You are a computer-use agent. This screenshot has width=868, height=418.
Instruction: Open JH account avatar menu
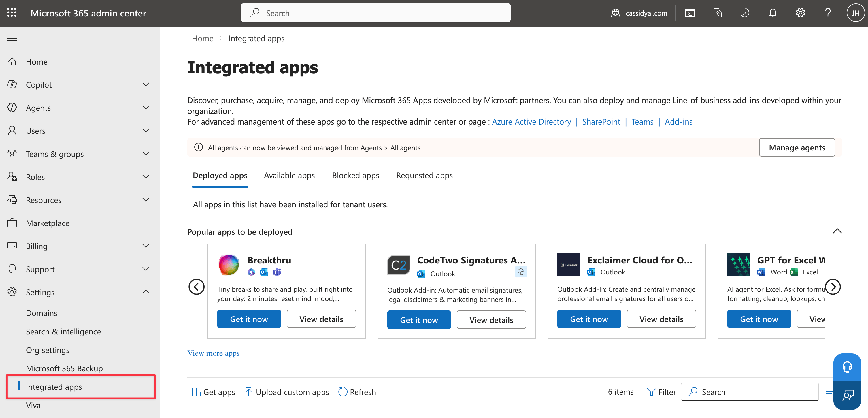pyautogui.click(x=856, y=13)
